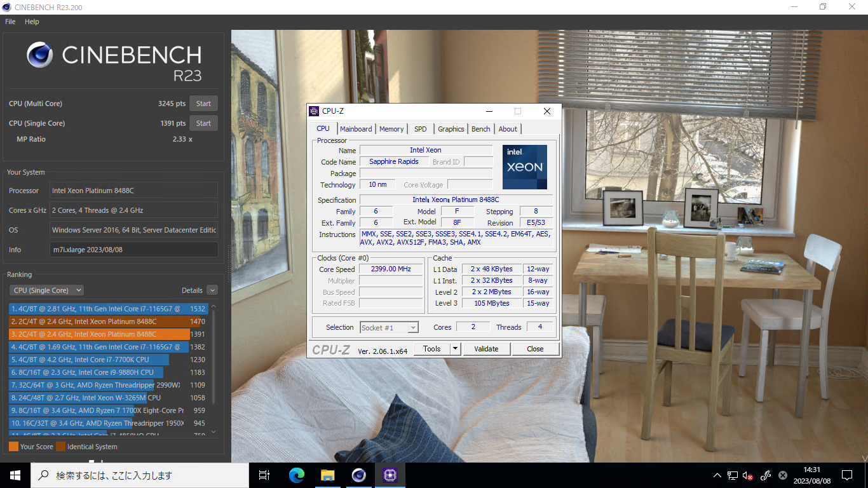Select ranking row 3 Xeon Platinum scoring 1391

[108, 334]
